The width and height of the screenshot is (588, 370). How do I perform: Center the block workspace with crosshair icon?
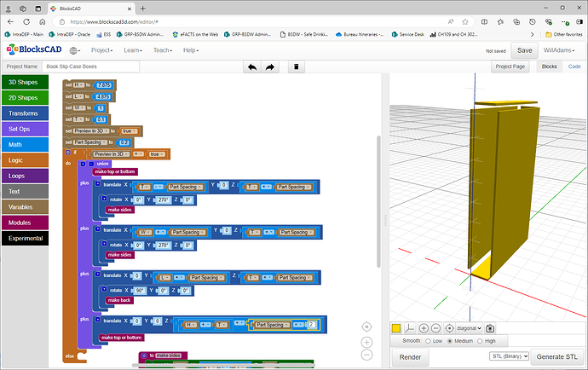coord(366,327)
